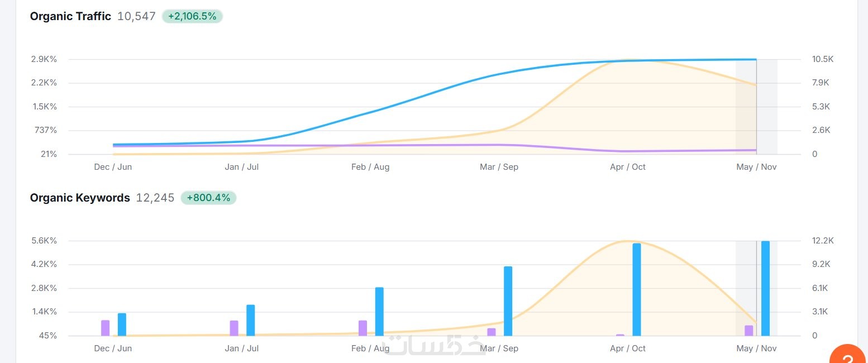Click the +2,106.5% Organic Traffic growth badge

(192, 16)
